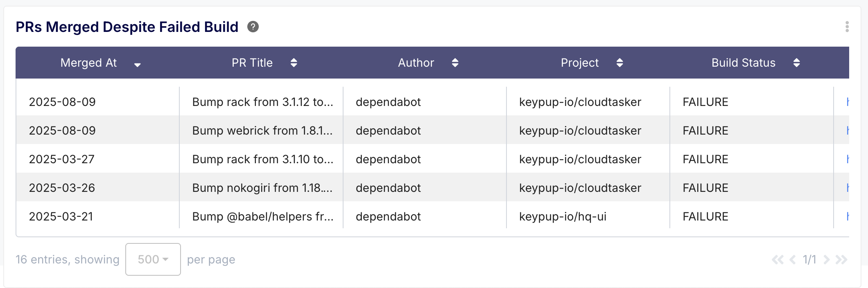The height and width of the screenshot is (288, 868).
Task: Open the link in the last row
Action: pyautogui.click(x=847, y=216)
